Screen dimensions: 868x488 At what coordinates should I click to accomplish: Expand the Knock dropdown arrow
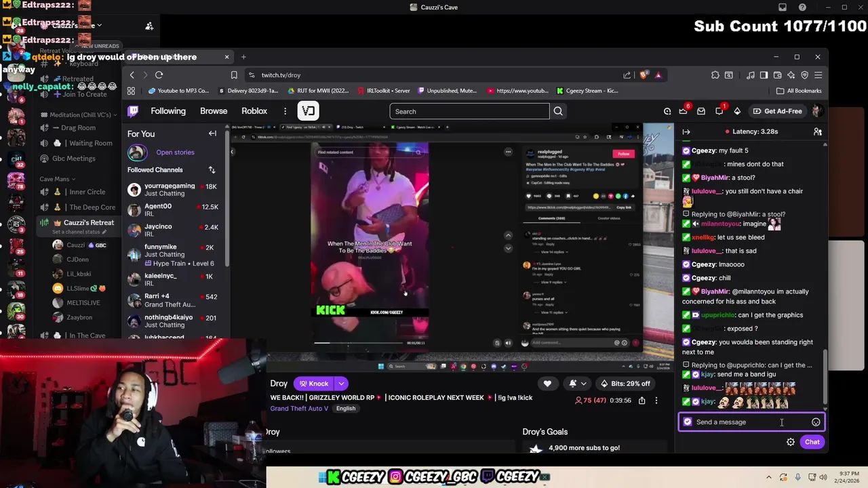pyautogui.click(x=341, y=384)
